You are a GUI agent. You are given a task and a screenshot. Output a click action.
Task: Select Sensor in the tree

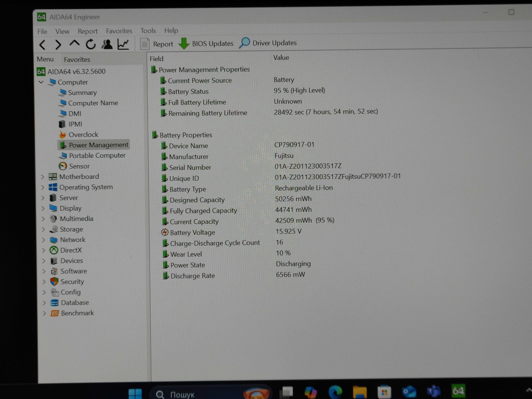coord(74,166)
